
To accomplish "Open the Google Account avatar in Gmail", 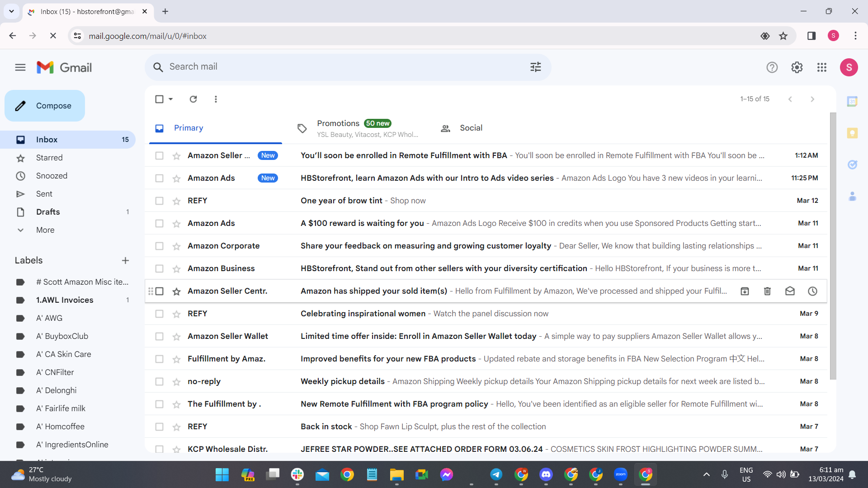I will pyautogui.click(x=849, y=67).
